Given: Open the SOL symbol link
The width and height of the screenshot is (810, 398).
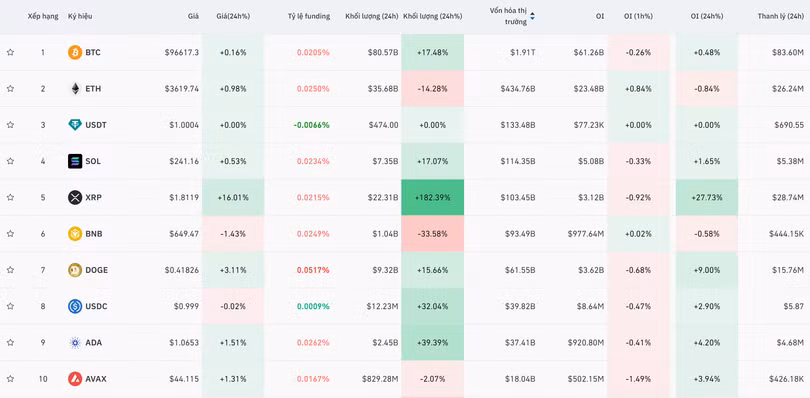Looking at the screenshot, I should coord(93,161).
